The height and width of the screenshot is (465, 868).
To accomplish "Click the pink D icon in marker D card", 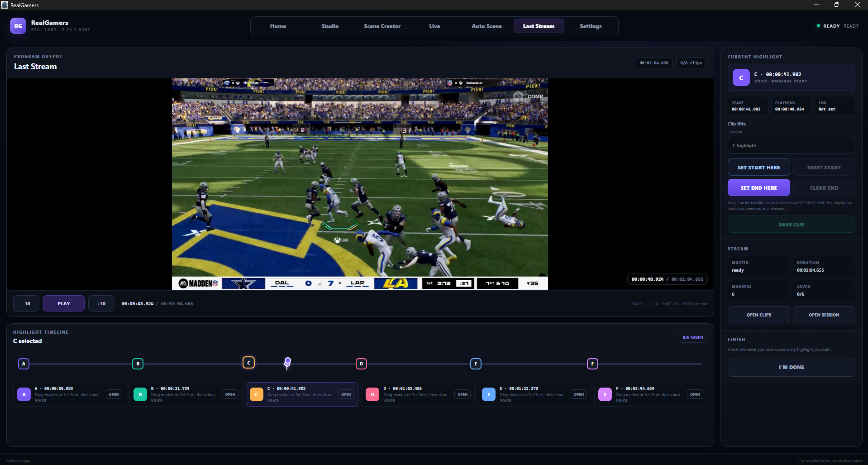I will [x=372, y=394].
